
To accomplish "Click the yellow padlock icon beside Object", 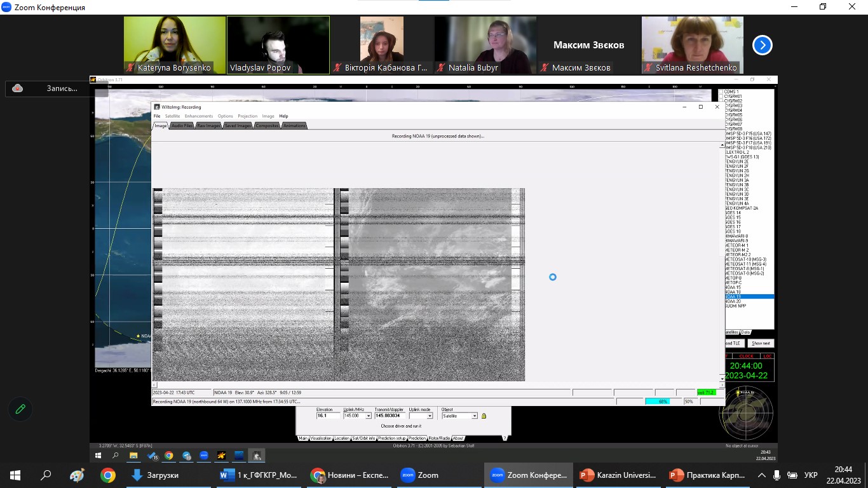I will [484, 416].
